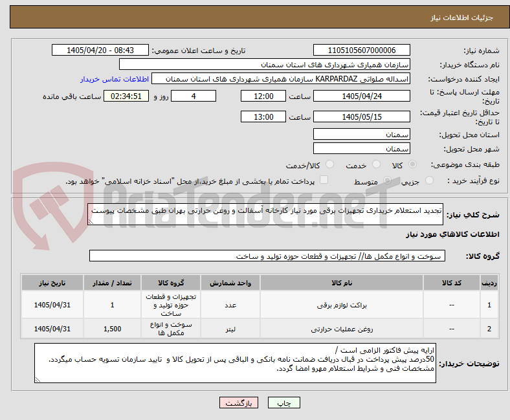Click the price validity date 1405/05/15 field
Viewport: 510px width, 420px height.
click(x=361, y=116)
